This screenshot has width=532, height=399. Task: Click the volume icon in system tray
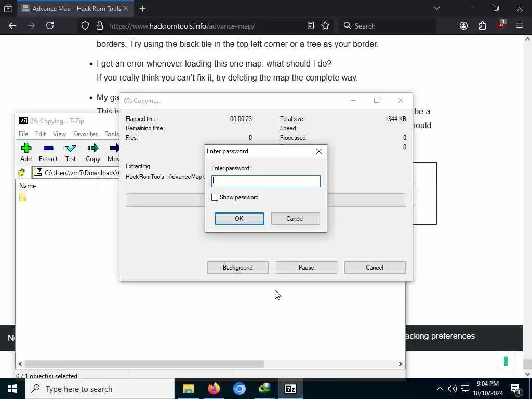pos(453,389)
